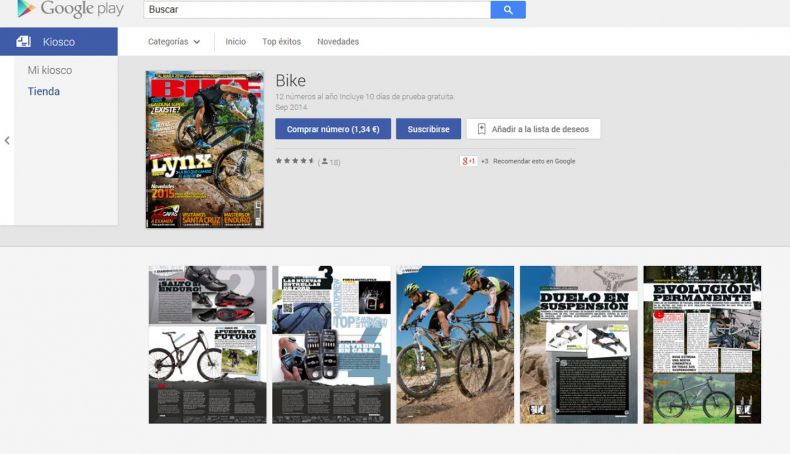Click the wishlist bookmark icon
This screenshot has width=790, height=454.
coord(482,129)
